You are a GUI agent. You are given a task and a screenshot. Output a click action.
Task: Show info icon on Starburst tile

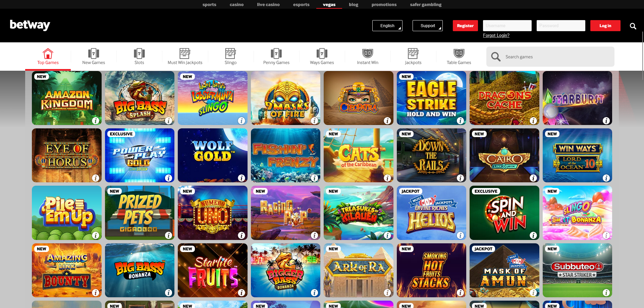click(606, 121)
